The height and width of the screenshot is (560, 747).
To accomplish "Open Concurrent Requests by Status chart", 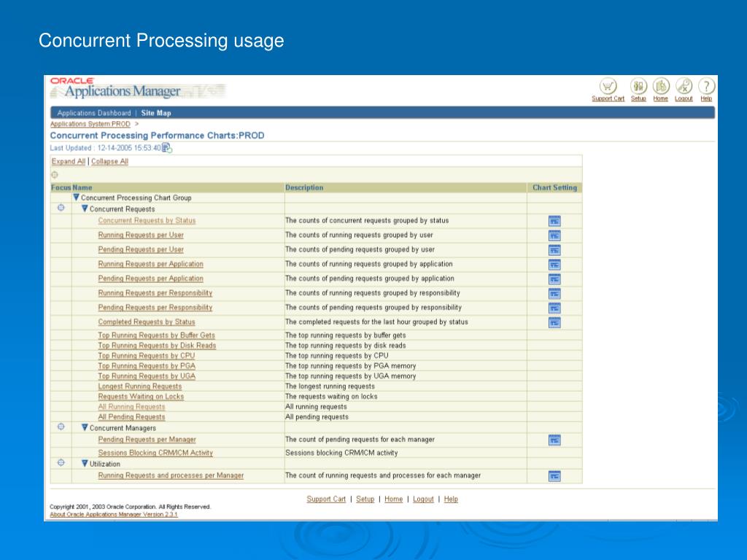I will click(147, 220).
